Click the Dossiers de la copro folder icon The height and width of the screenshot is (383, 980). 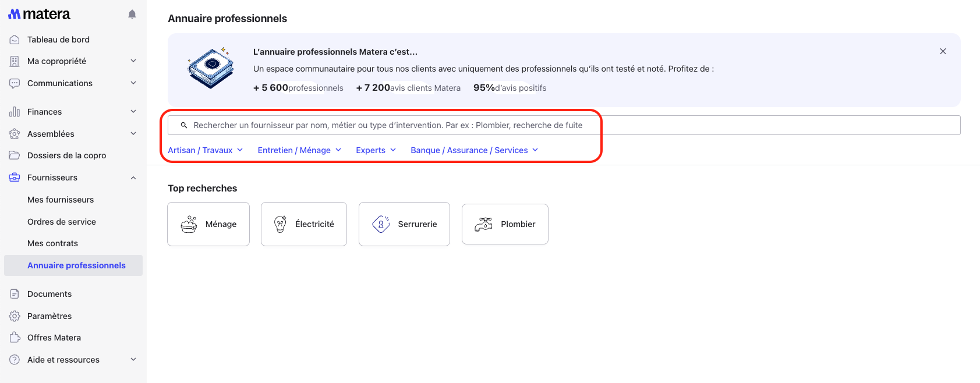tap(15, 155)
